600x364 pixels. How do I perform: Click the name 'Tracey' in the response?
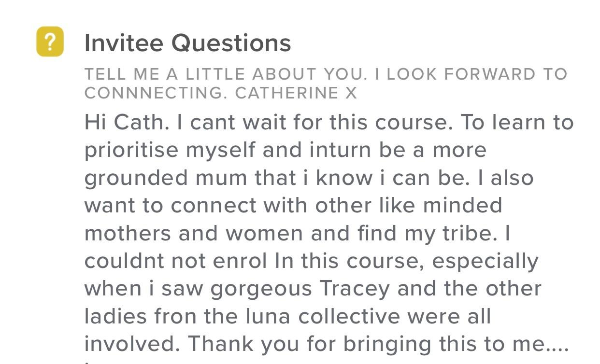click(355, 290)
